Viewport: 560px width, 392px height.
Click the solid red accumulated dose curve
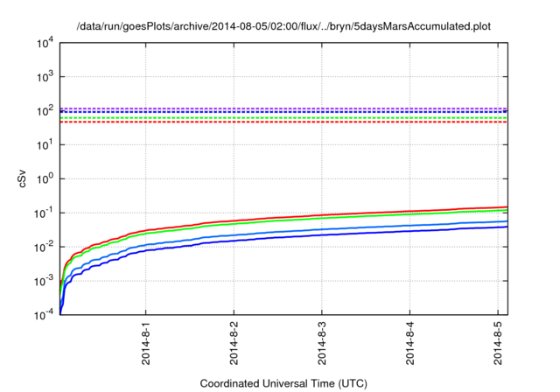(321, 215)
